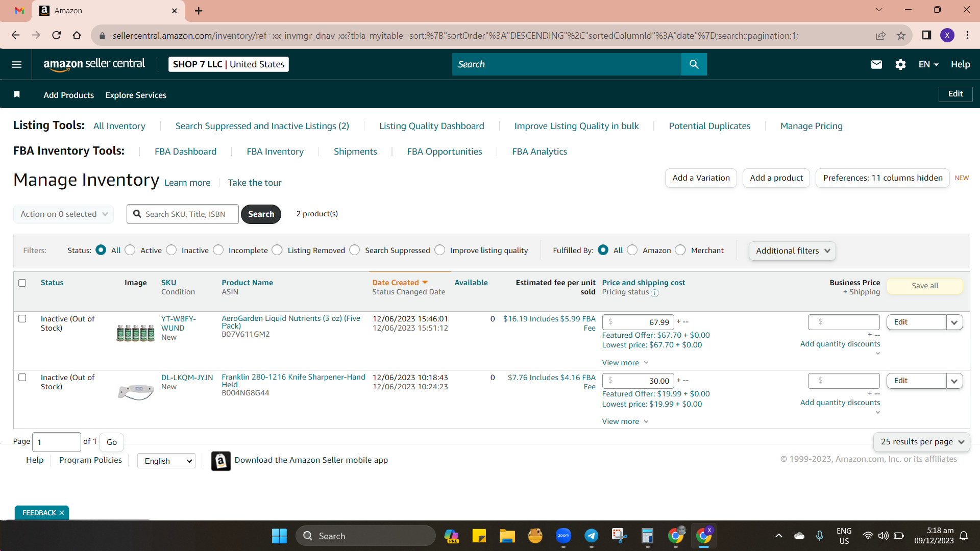Select the checkbox for the AeroGarden row
980x551 pixels.
tap(22, 319)
